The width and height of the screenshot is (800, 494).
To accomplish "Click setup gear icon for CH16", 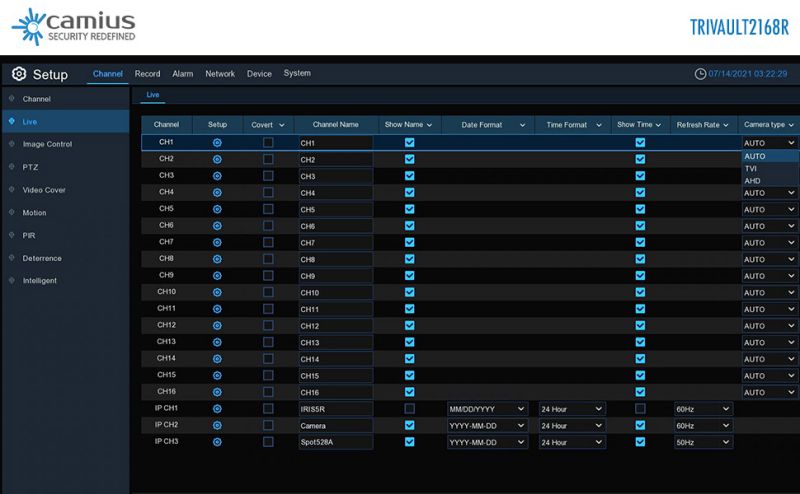I will point(217,392).
